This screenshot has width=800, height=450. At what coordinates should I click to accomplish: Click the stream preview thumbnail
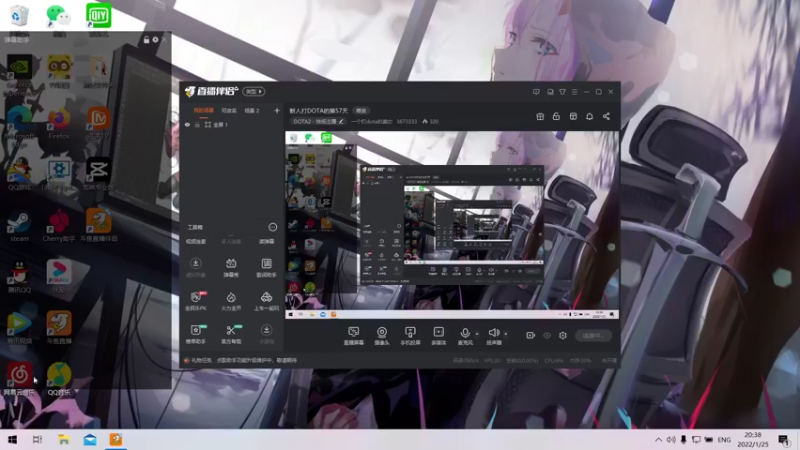pyautogui.click(x=452, y=225)
